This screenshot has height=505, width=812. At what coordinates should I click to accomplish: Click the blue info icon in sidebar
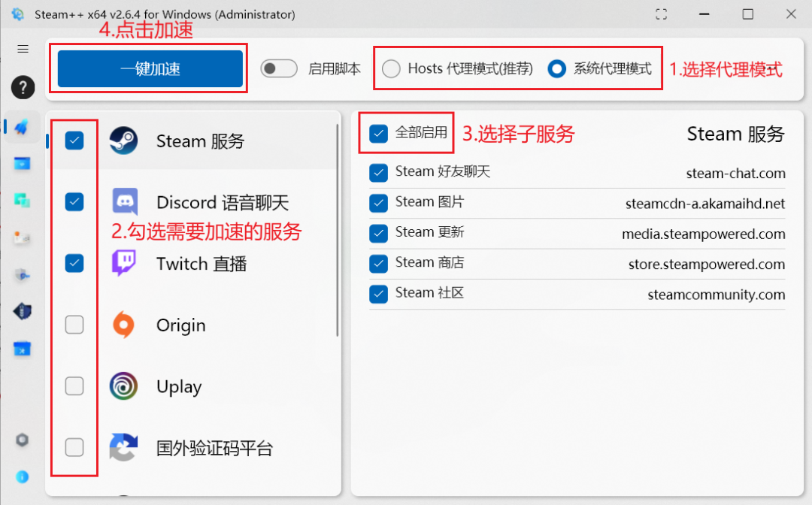click(x=23, y=476)
